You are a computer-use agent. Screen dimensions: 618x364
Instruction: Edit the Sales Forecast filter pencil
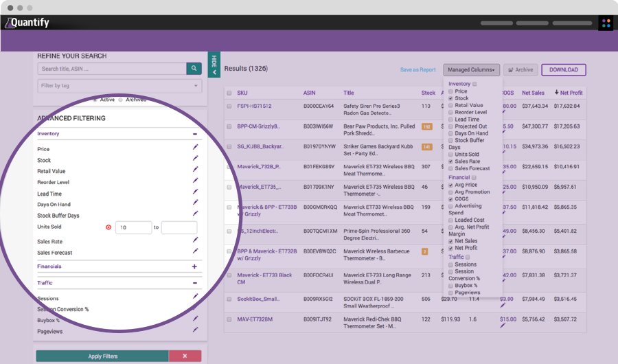(195, 251)
